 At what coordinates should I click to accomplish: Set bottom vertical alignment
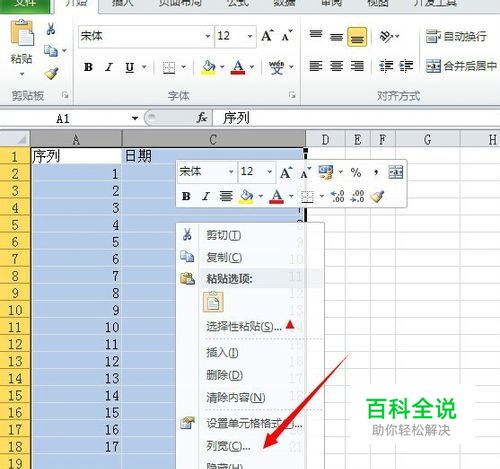pos(357,37)
